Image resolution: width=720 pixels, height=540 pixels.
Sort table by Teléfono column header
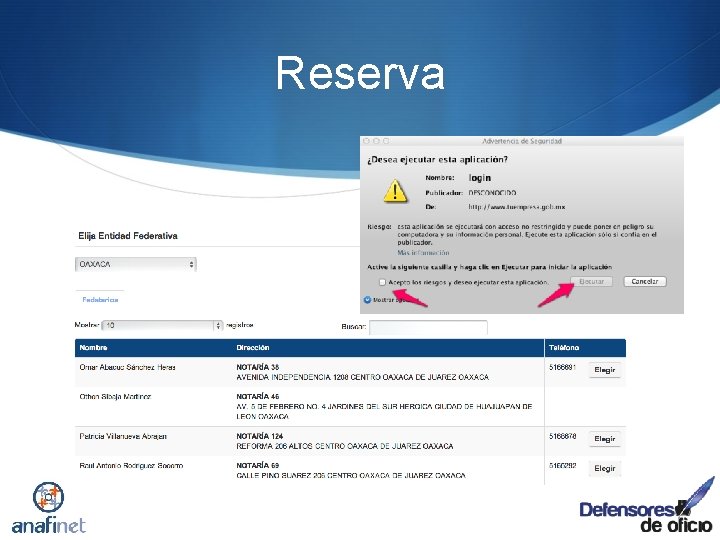coord(564,348)
